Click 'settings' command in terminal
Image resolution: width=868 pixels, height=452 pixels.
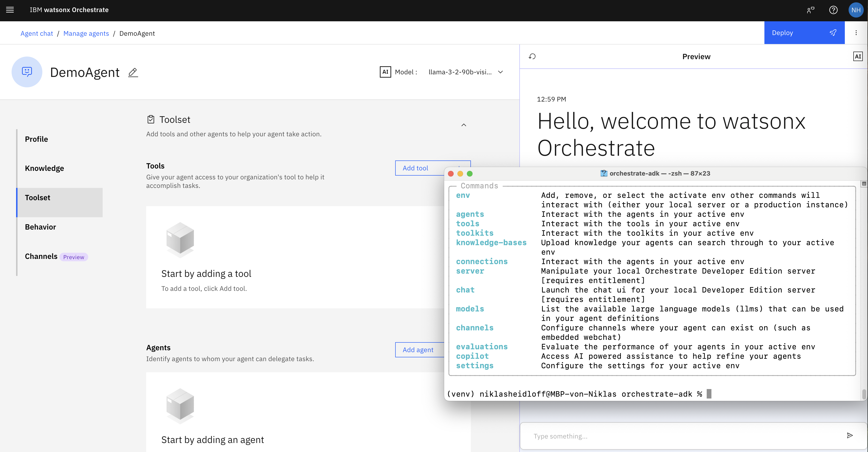click(474, 365)
